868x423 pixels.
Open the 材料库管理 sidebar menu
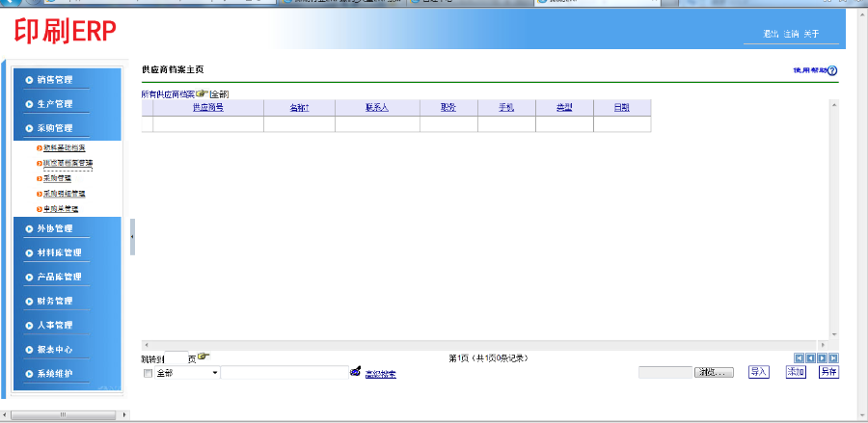(x=59, y=252)
